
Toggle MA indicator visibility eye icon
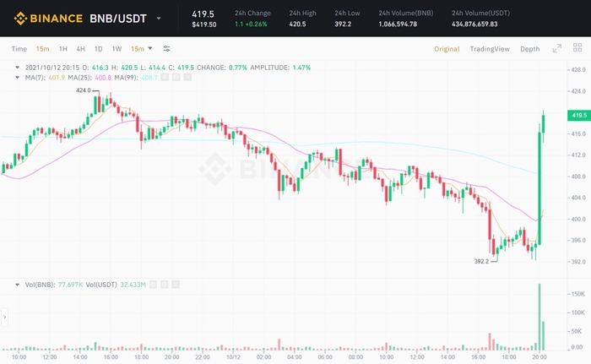coord(165,78)
